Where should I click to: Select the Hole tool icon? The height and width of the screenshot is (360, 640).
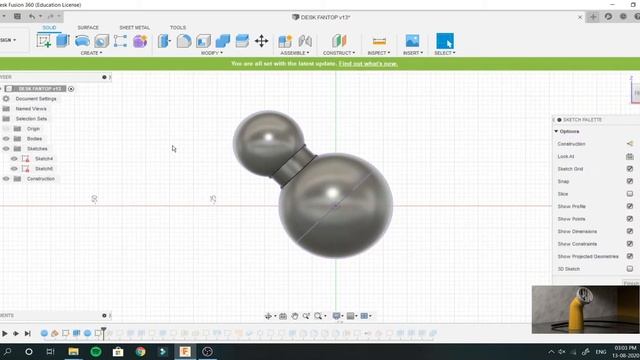tap(101, 41)
